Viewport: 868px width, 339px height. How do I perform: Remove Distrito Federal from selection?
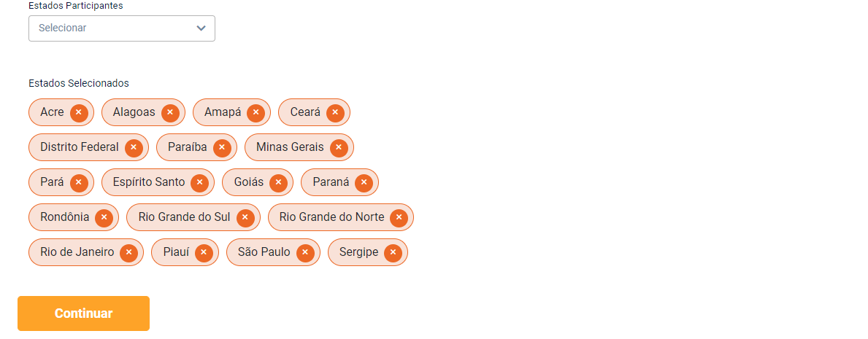pos(134,147)
